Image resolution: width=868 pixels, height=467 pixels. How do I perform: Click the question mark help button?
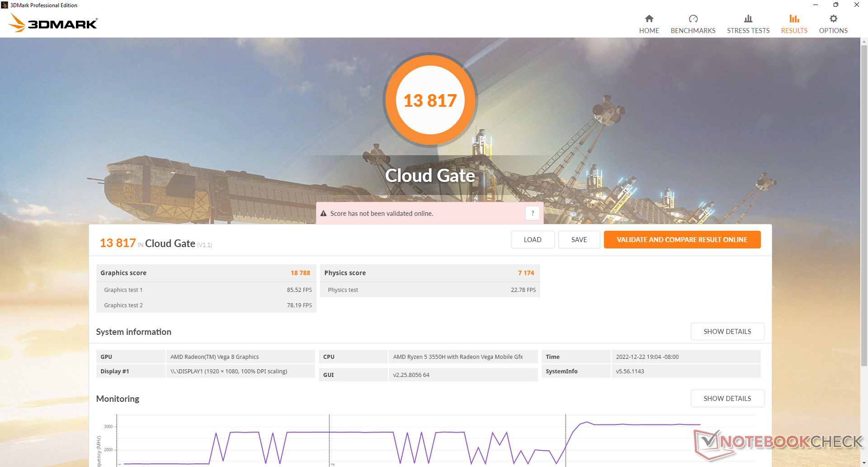[532, 213]
